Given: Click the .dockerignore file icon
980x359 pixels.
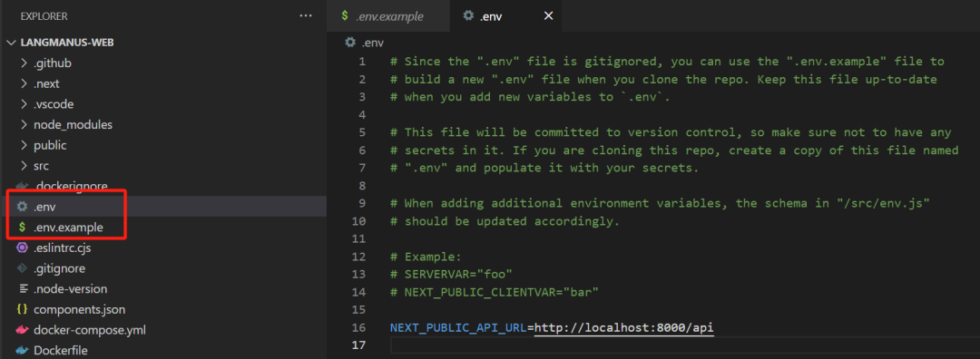Looking at the screenshot, I should click(23, 186).
